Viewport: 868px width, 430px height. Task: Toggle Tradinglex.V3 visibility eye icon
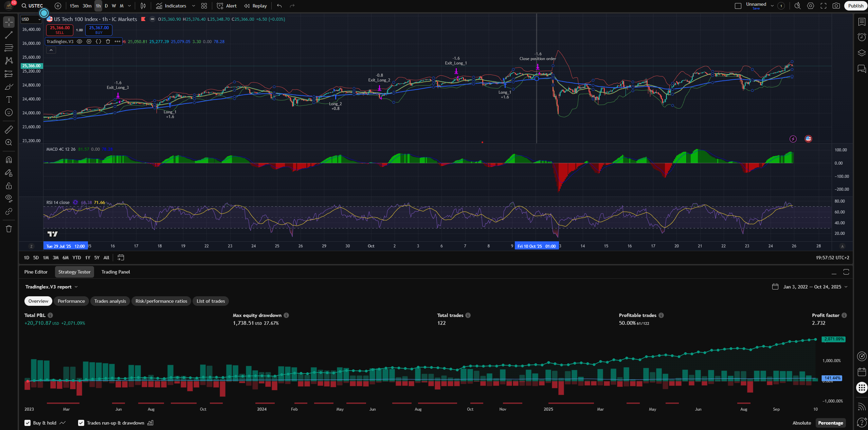pos(79,41)
